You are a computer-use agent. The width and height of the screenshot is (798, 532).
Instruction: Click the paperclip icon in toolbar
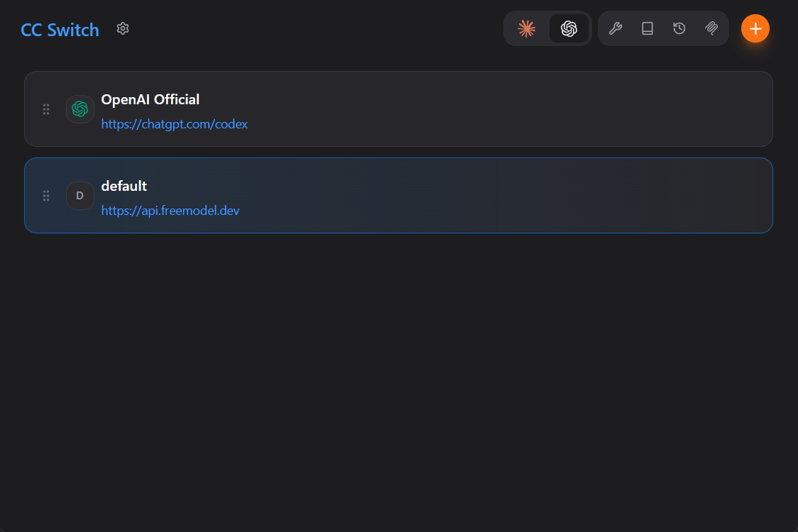tap(711, 28)
